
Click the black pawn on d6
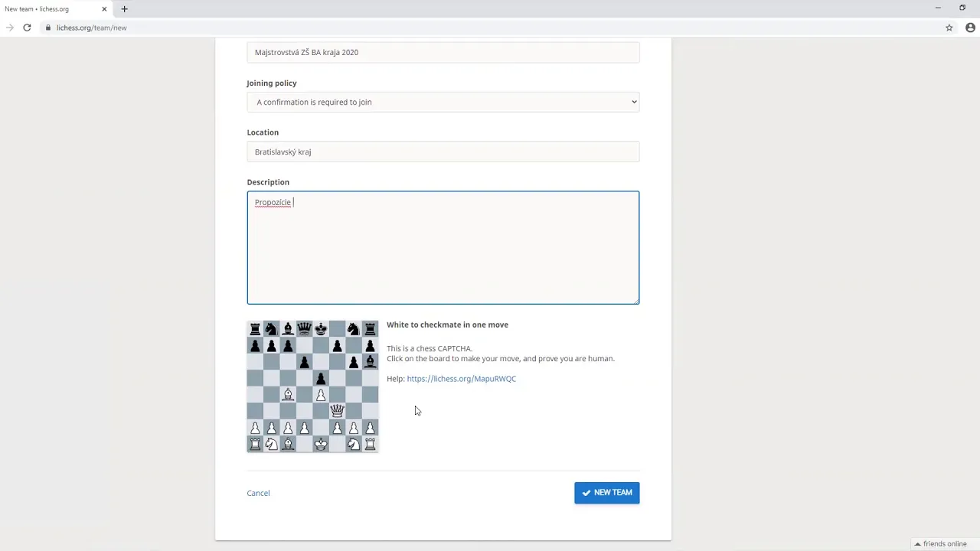point(305,362)
